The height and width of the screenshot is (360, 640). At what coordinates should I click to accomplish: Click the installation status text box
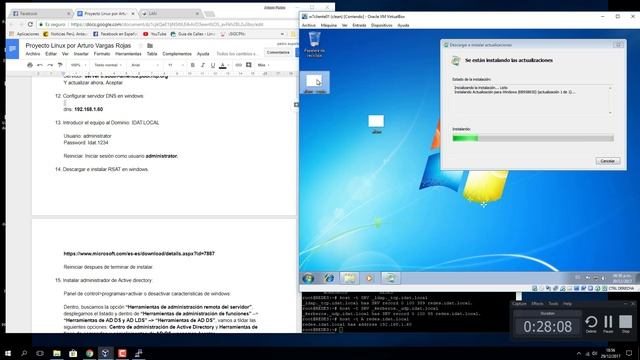pyautogui.click(x=533, y=100)
